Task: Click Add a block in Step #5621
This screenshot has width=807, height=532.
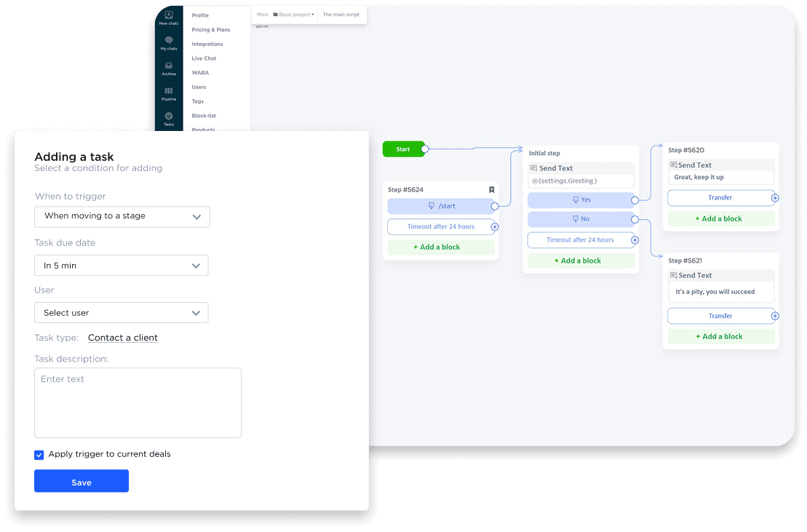Action: click(x=721, y=336)
